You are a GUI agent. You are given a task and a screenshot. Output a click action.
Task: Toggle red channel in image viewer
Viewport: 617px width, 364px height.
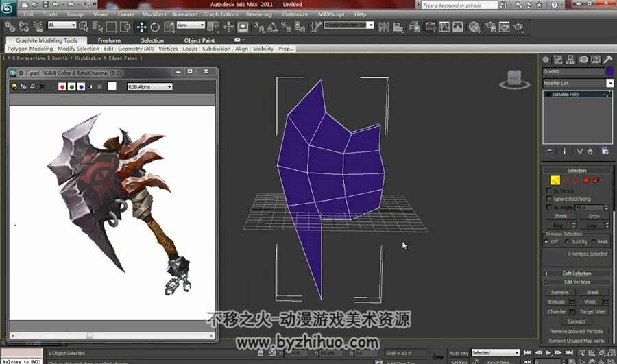point(62,86)
